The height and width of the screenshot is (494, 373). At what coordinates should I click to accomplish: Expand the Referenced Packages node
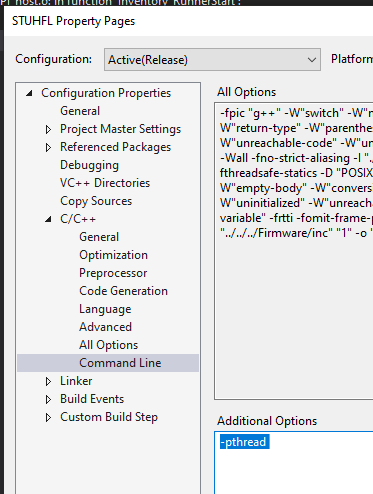coord(48,147)
